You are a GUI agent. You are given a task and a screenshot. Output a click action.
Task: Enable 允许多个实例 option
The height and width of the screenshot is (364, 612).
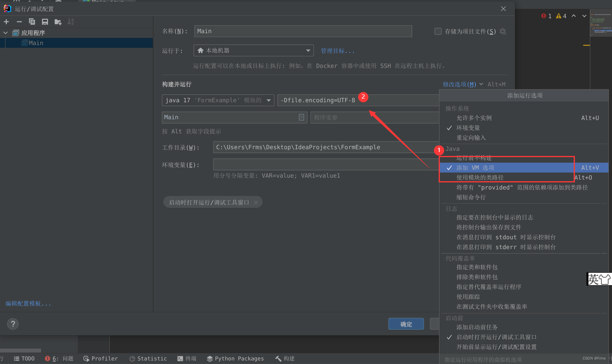(x=524, y=118)
